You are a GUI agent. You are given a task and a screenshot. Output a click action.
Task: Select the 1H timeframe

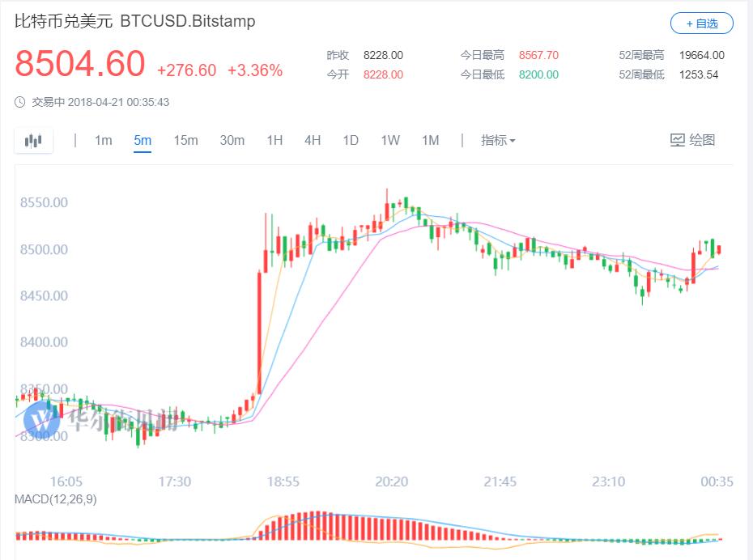274,141
